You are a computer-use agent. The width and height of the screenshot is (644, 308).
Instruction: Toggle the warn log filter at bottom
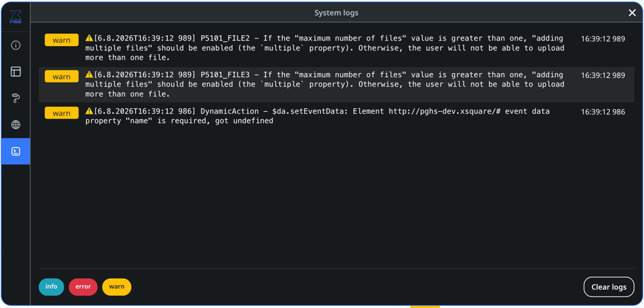click(x=116, y=287)
